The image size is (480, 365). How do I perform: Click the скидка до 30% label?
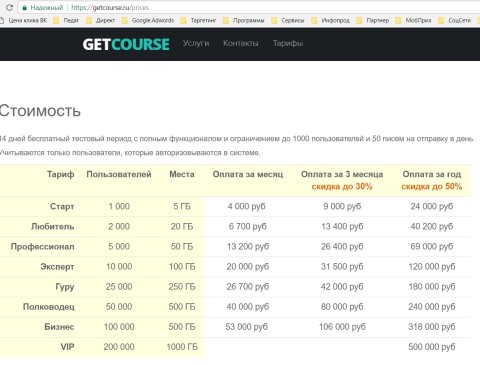(x=342, y=186)
